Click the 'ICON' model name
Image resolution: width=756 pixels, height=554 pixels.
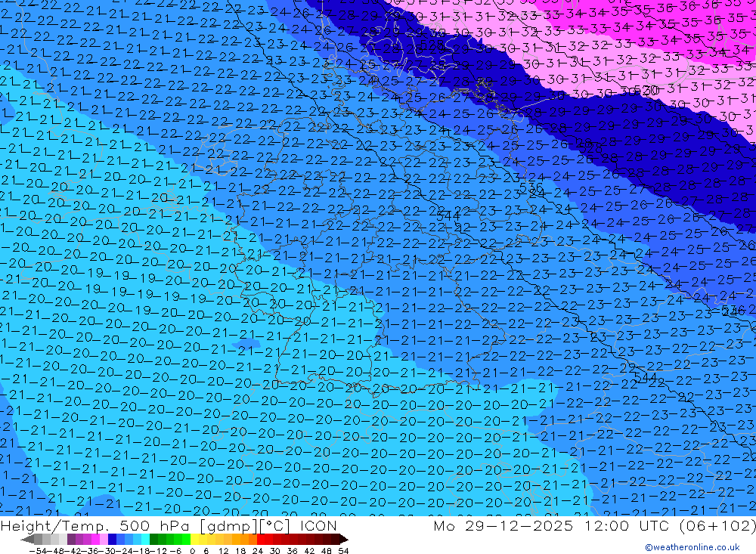[318, 525]
